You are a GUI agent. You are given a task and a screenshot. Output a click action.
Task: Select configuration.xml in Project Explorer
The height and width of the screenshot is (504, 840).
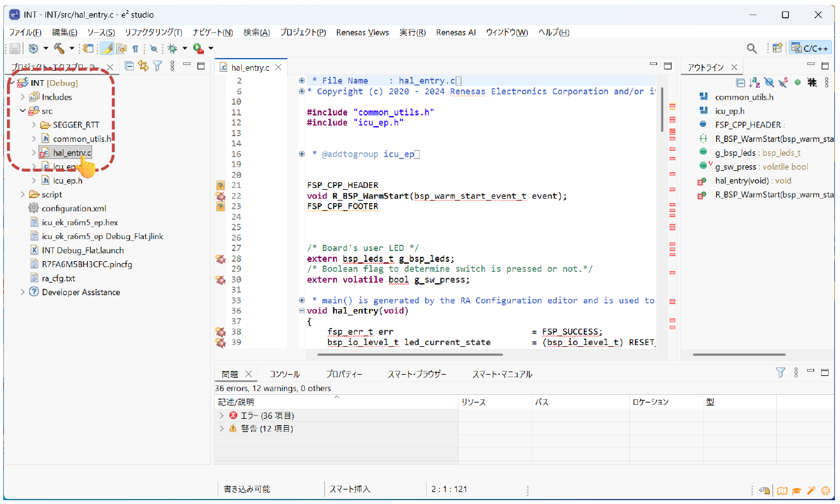tap(74, 208)
